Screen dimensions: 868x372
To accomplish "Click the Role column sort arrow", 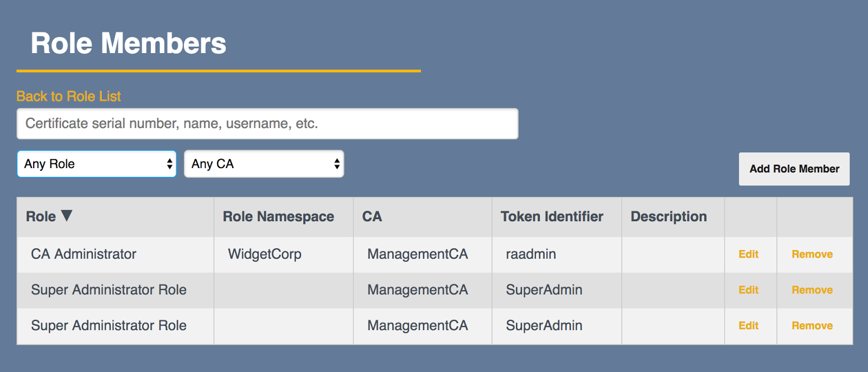I will [67, 216].
